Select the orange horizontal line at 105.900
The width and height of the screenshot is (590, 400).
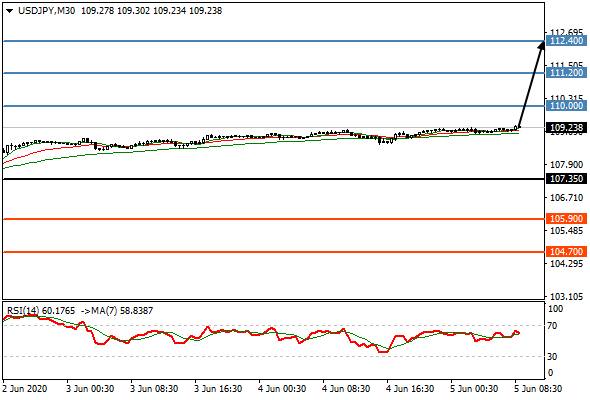click(274, 219)
